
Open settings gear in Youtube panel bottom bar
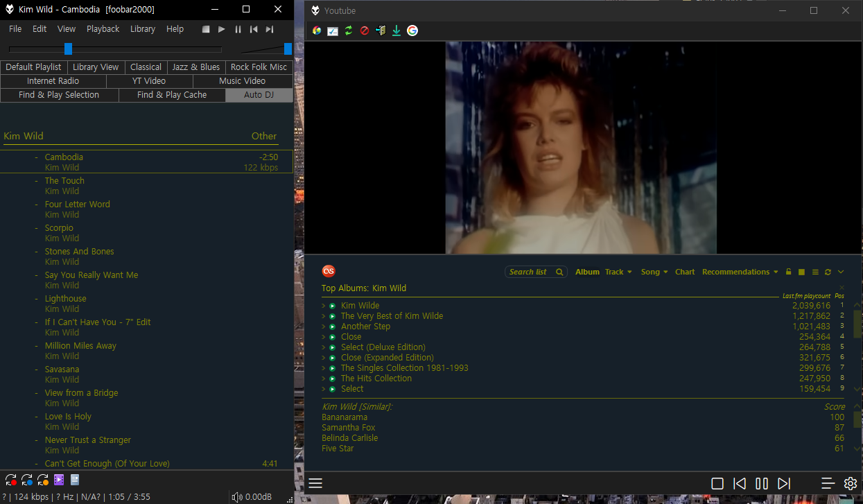pos(851,483)
